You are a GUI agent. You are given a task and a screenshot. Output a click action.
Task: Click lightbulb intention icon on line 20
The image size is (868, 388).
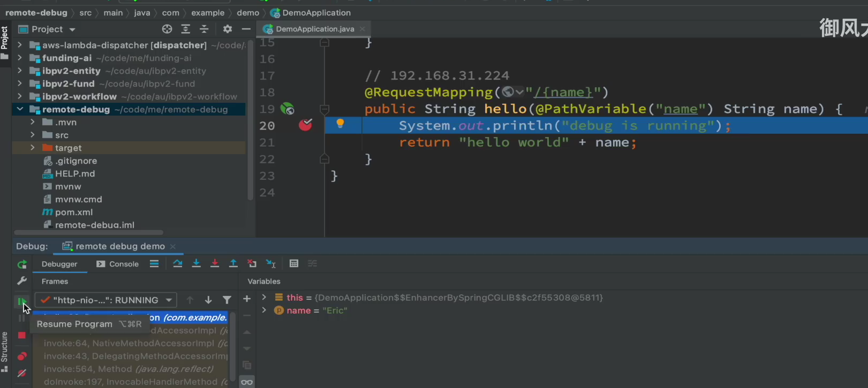tap(340, 124)
